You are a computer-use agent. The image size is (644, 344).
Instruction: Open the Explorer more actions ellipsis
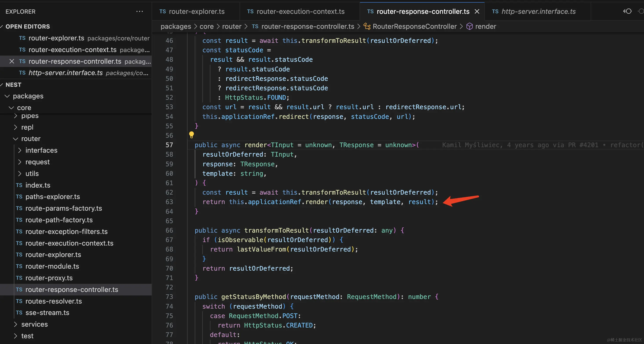(140, 11)
